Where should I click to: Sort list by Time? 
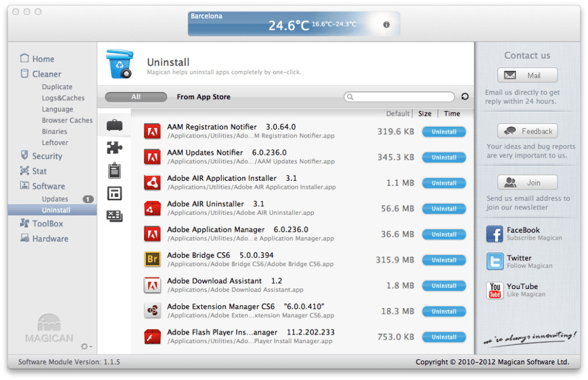[x=452, y=113]
